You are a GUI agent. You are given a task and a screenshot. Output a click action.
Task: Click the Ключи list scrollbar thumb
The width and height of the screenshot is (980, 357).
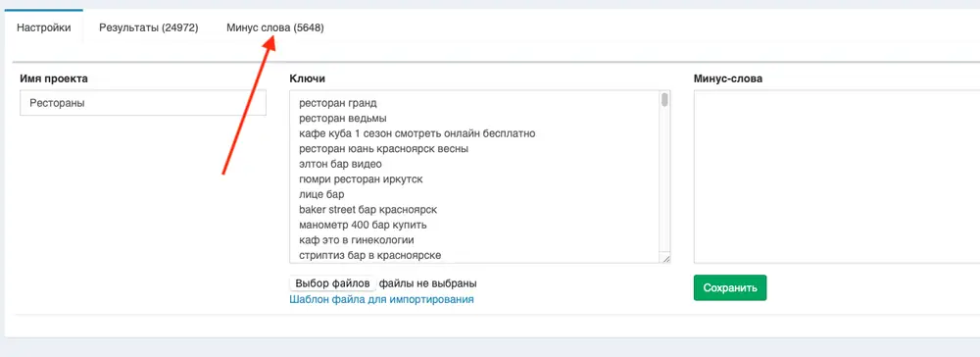coord(664,100)
